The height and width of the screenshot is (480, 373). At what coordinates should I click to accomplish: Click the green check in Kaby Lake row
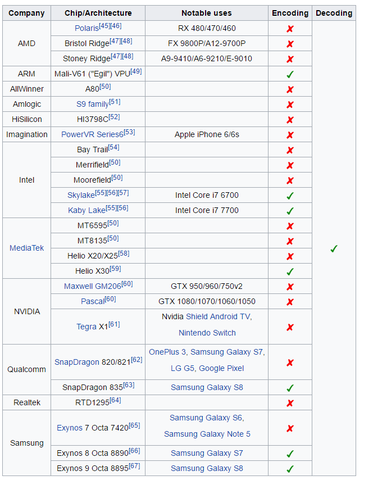290,211
